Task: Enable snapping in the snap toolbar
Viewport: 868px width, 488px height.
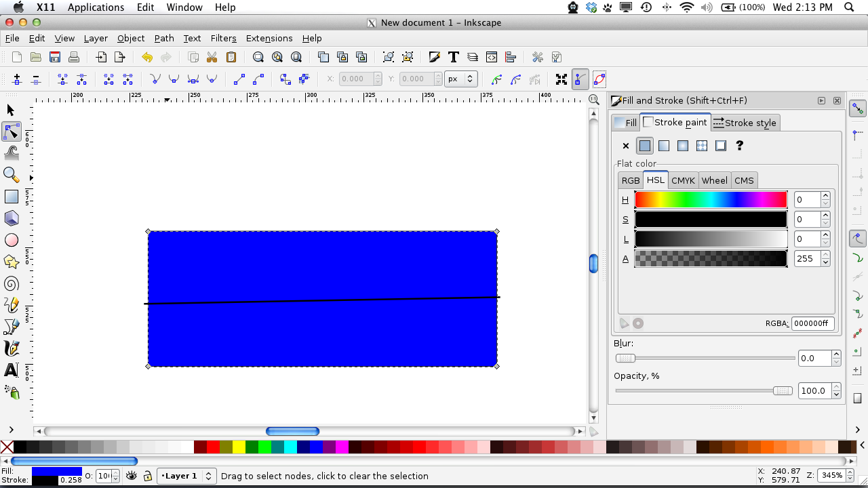Action: (857, 108)
